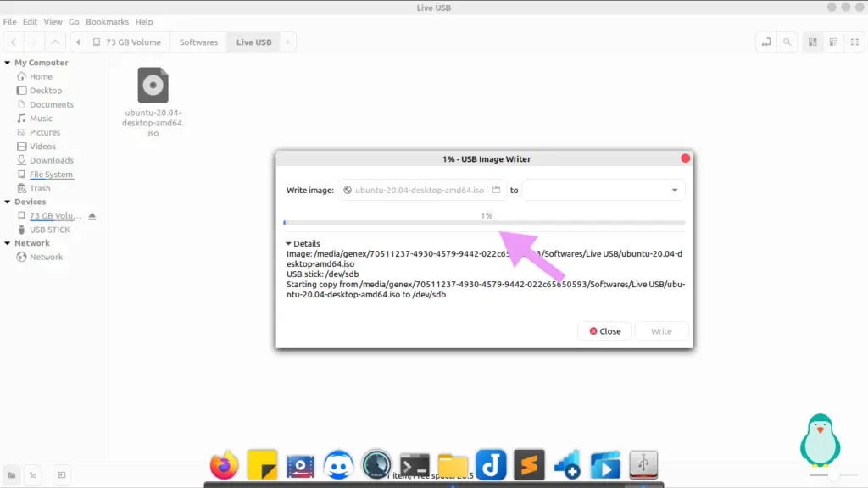
Task: Switch to icon view
Action: click(x=813, y=42)
